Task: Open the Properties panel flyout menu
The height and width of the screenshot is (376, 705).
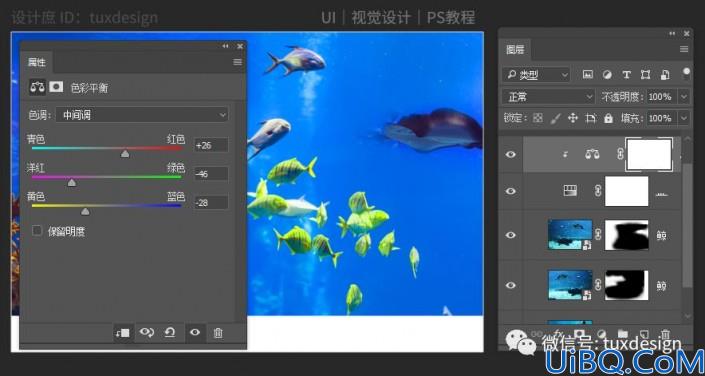Action: click(237, 63)
